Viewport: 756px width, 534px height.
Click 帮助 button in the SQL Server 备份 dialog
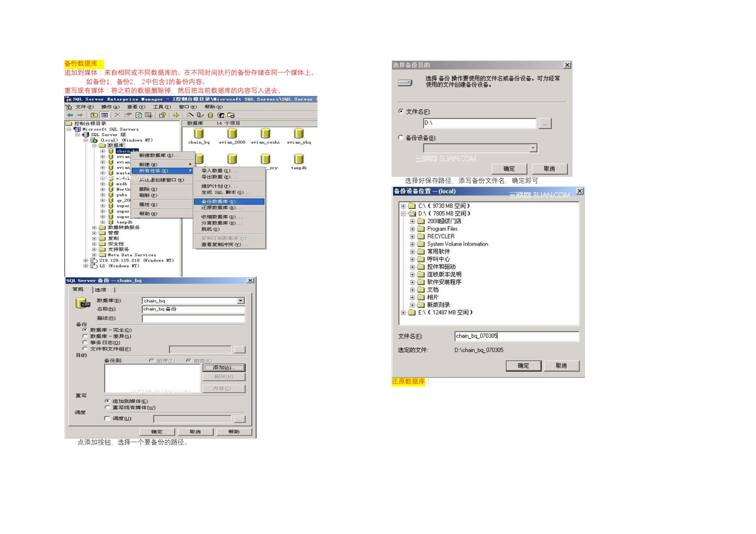pyautogui.click(x=234, y=432)
